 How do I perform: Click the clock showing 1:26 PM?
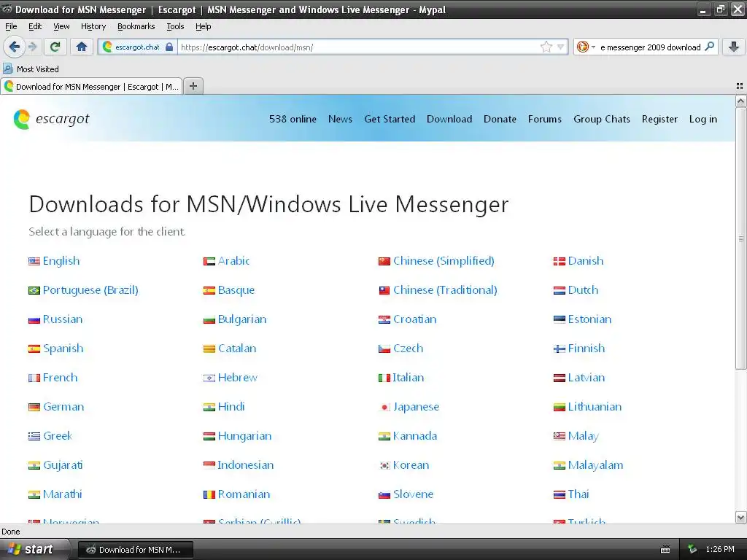[x=720, y=550]
